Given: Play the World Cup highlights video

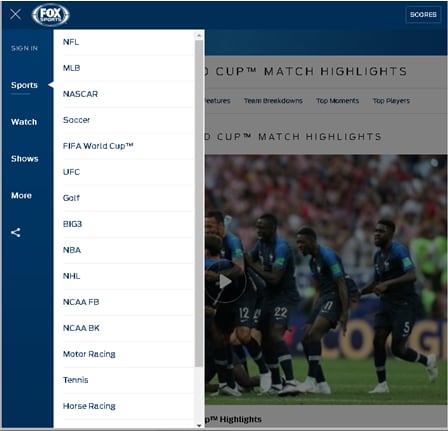Looking at the screenshot, I should point(226,282).
